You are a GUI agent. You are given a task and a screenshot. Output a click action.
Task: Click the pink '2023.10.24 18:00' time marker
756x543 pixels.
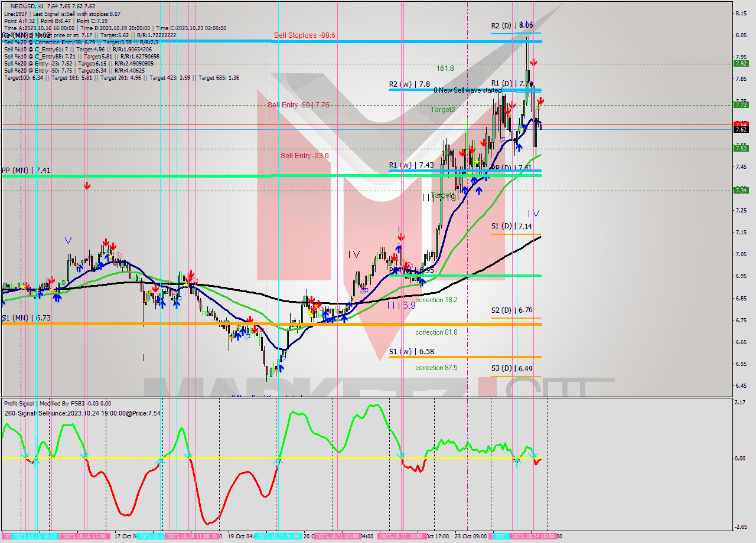click(533, 537)
